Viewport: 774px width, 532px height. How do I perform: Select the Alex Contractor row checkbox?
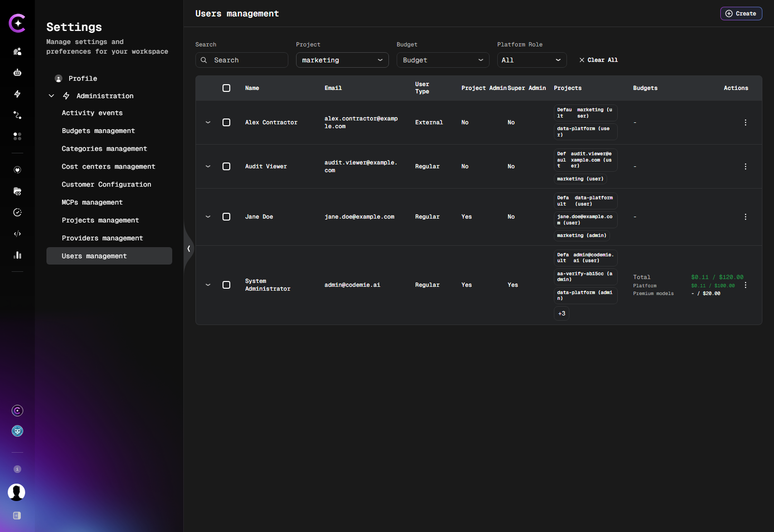226,122
